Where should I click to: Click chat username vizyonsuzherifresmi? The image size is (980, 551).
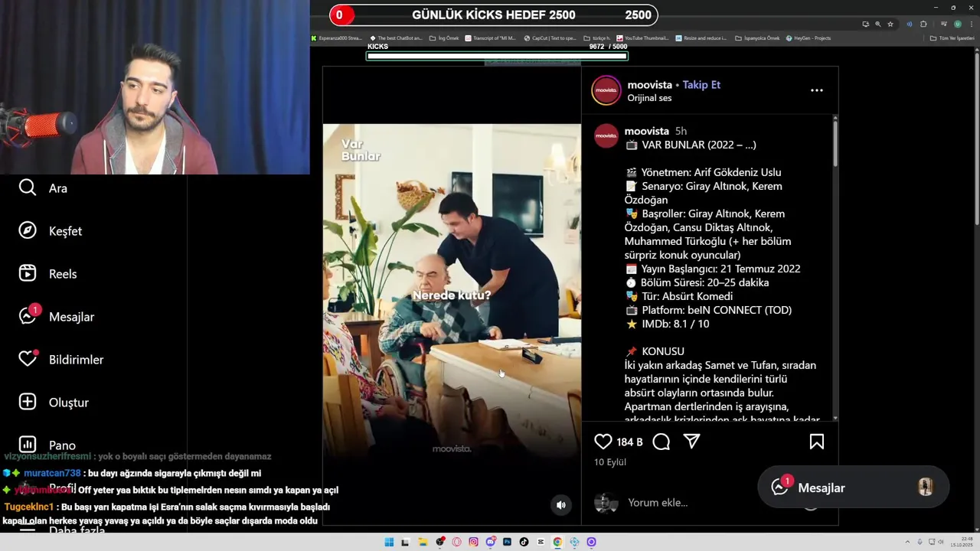click(47, 456)
